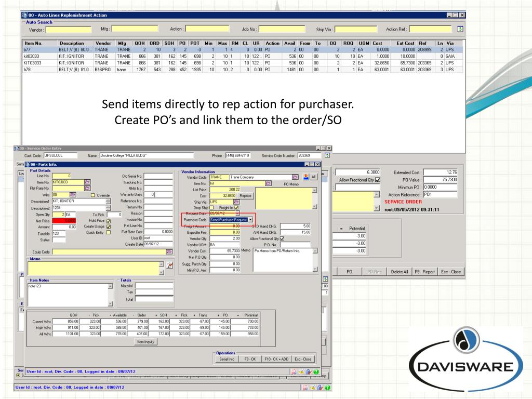Click the Delete All button

coord(399,272)
